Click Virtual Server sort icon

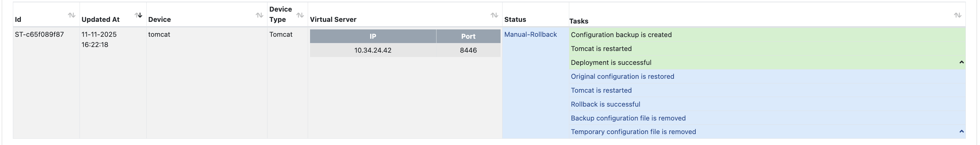tap(494, 15)
